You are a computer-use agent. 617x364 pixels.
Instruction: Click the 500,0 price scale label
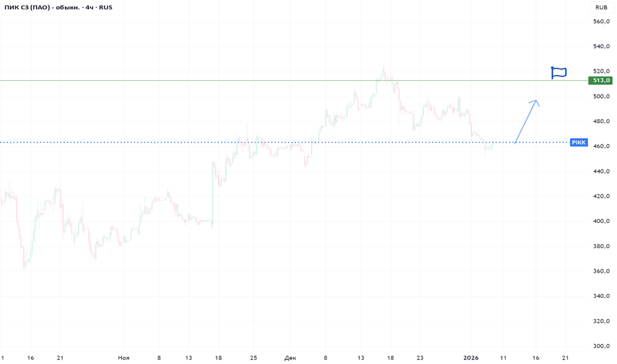point(600,97)
